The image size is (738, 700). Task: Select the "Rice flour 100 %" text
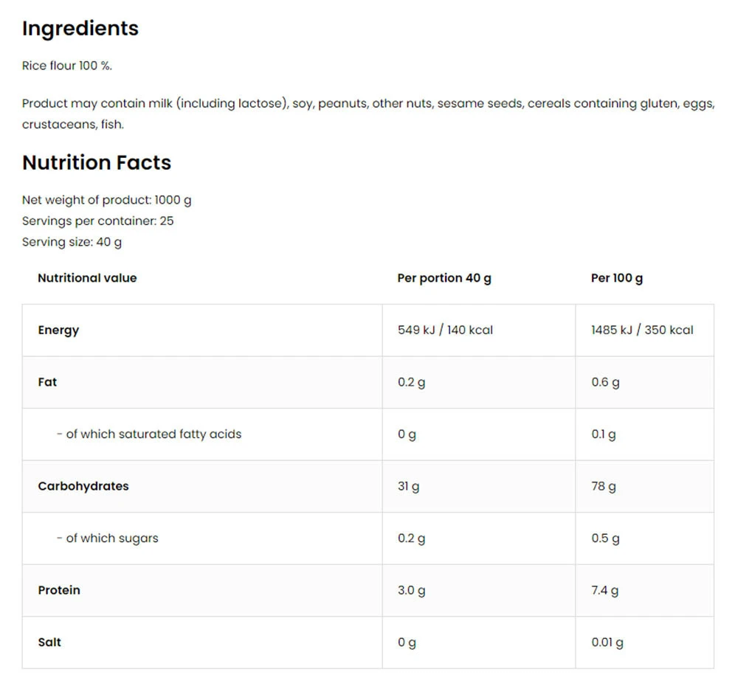click(x=67, y=66)
